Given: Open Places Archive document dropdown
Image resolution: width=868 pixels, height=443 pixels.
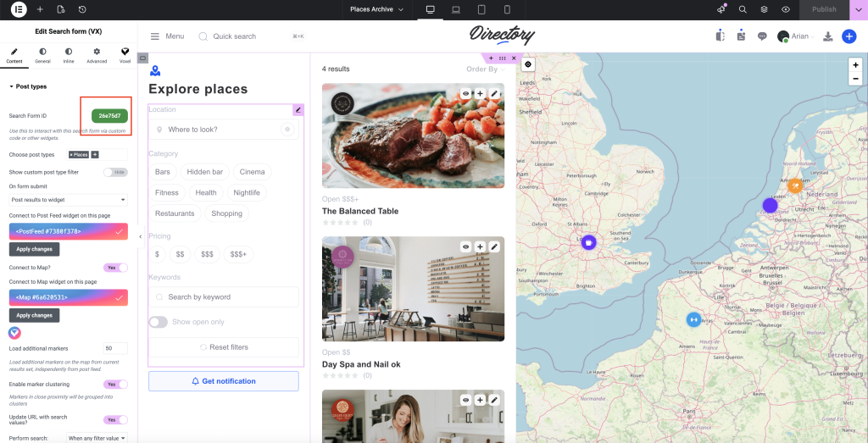Looking at the screenshot, I should click(x=377, y=9).
